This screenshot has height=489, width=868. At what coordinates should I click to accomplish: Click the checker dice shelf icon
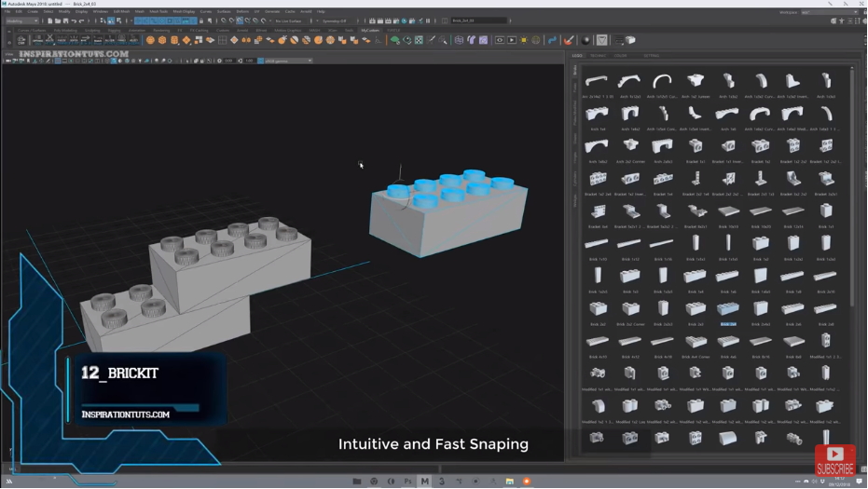[x=419, y=40]
